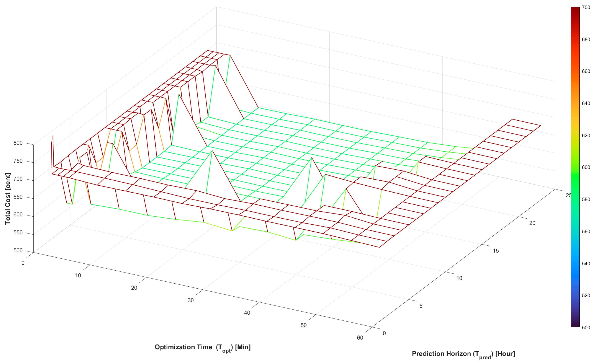Image resolution: width=597 pixels, height=364 pixels.
Task: Click the colorbar tick label 600
Action: pos(586,167)
